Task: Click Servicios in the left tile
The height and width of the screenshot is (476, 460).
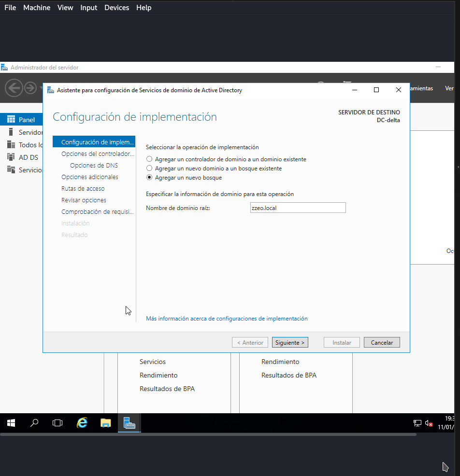Action: 153,362
